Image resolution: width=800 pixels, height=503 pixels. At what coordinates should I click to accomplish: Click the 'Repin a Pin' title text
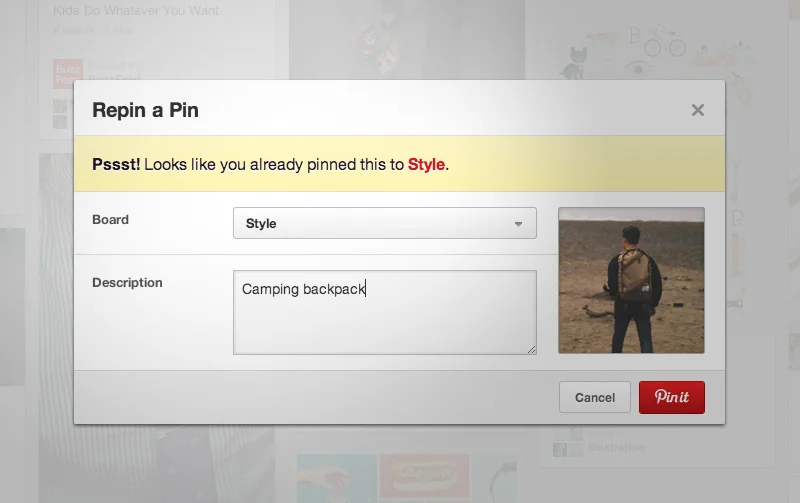point(145,110)
